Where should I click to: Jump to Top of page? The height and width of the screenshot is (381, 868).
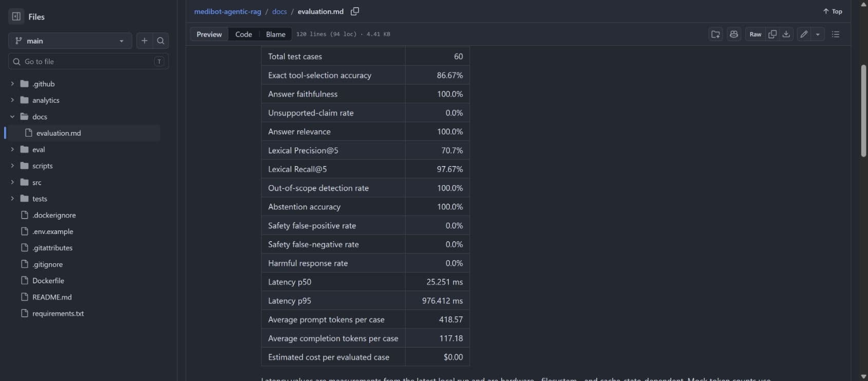[833, 11]
